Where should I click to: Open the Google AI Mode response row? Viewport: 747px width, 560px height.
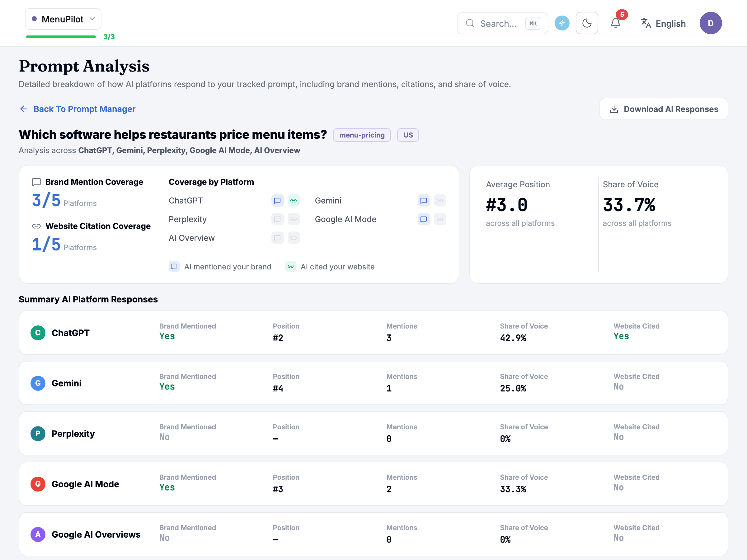pyautogui.click(x=373, y=484)
